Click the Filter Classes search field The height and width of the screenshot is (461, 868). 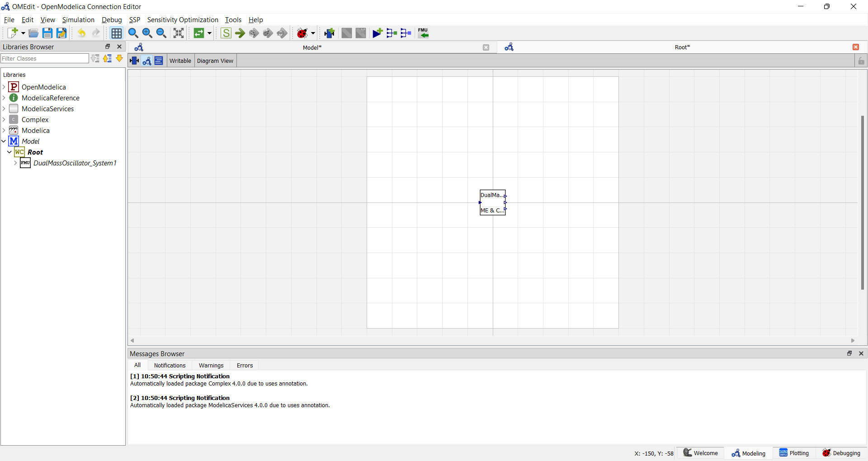click(x=44, y=58)
